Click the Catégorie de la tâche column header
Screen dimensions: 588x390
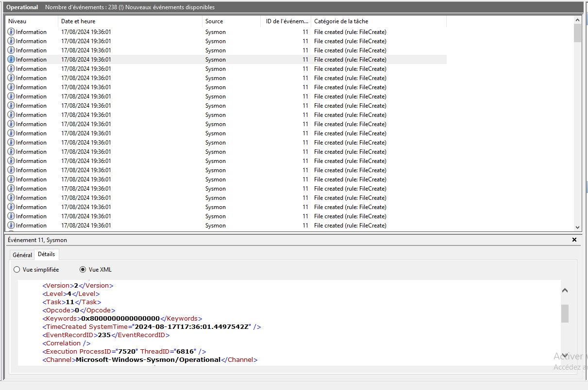tap(379, 21)
